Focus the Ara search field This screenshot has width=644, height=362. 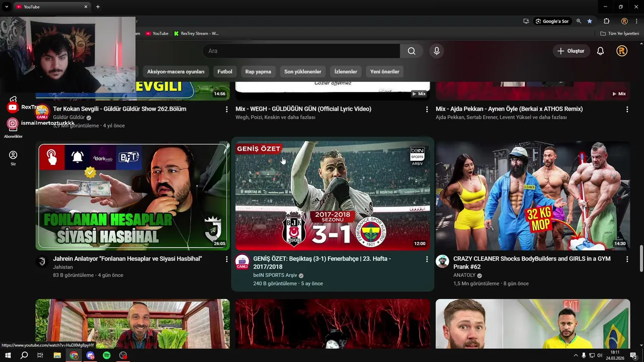tap(301, 51)
